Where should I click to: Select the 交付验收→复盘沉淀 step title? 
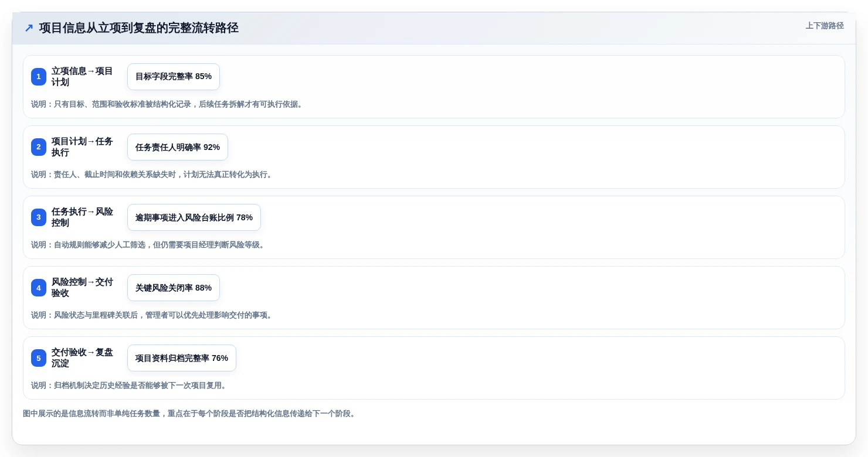(82, 358)
